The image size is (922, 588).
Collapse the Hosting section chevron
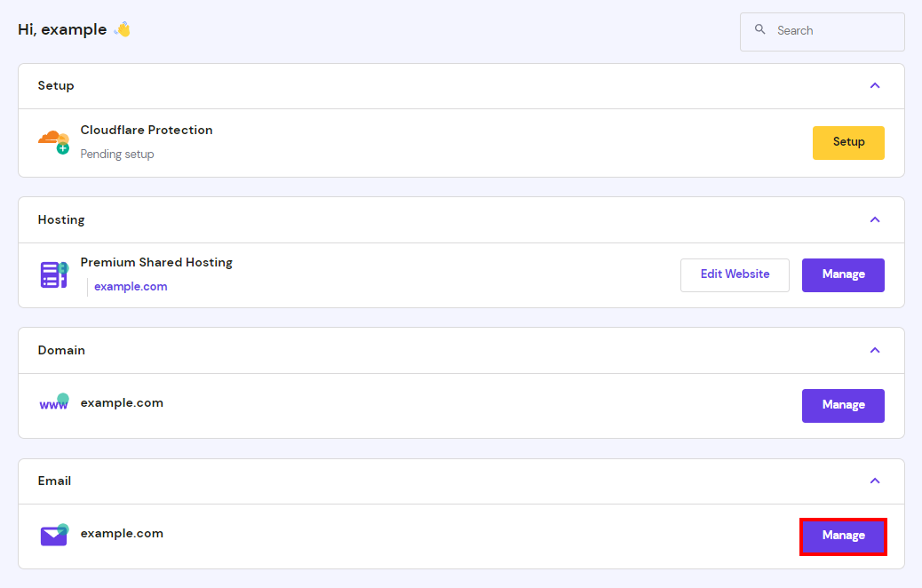pos(875,220)
